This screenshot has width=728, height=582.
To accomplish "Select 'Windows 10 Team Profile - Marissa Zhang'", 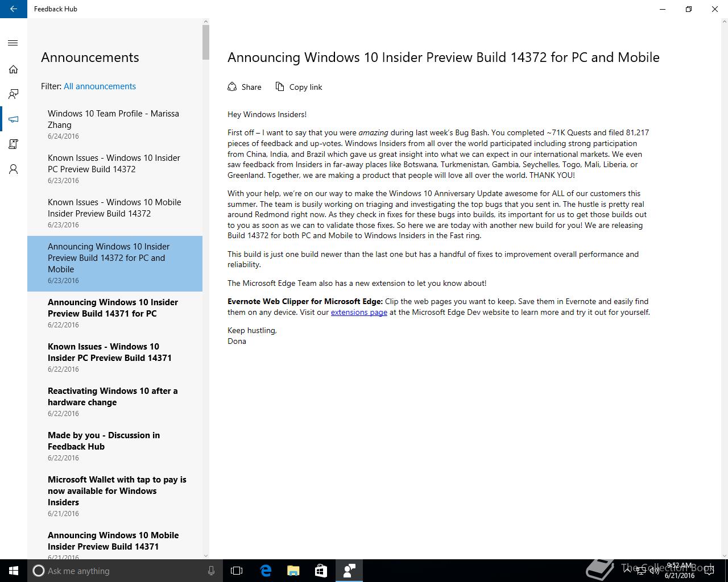I will coord(115,125).
